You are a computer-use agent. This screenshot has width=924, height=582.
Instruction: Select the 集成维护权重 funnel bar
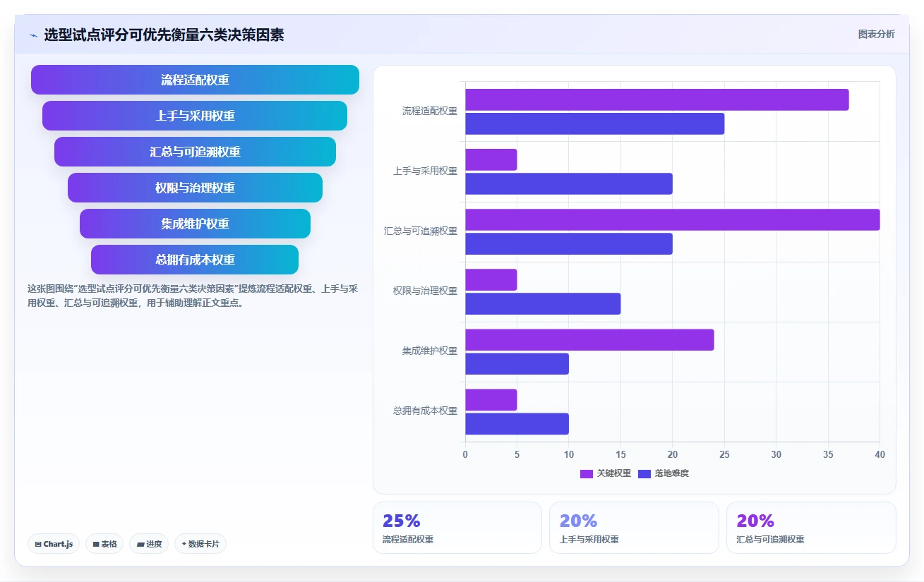point(195,224)
